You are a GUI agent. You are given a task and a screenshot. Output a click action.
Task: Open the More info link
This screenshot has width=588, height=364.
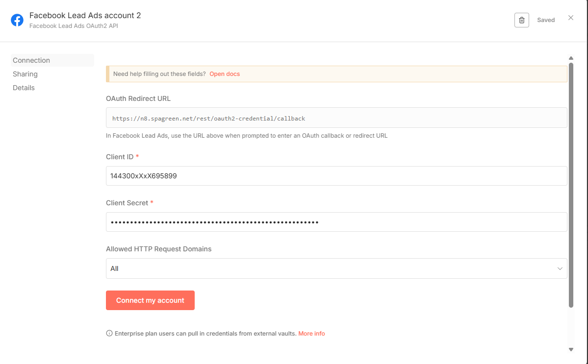[x=311, y=333]
